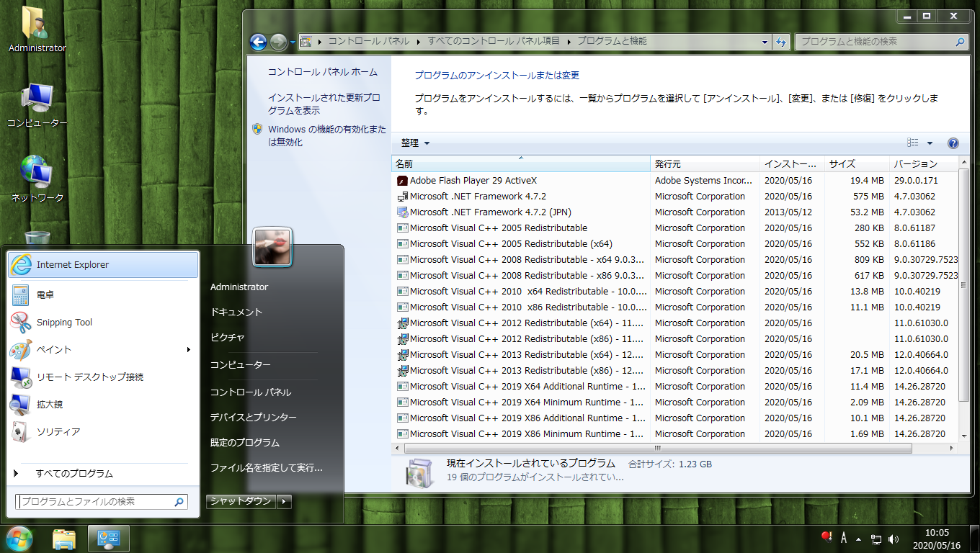Click magnifier in control panel search
The image size is (980, 553).
pyautogui.click(x=960, y=42)
